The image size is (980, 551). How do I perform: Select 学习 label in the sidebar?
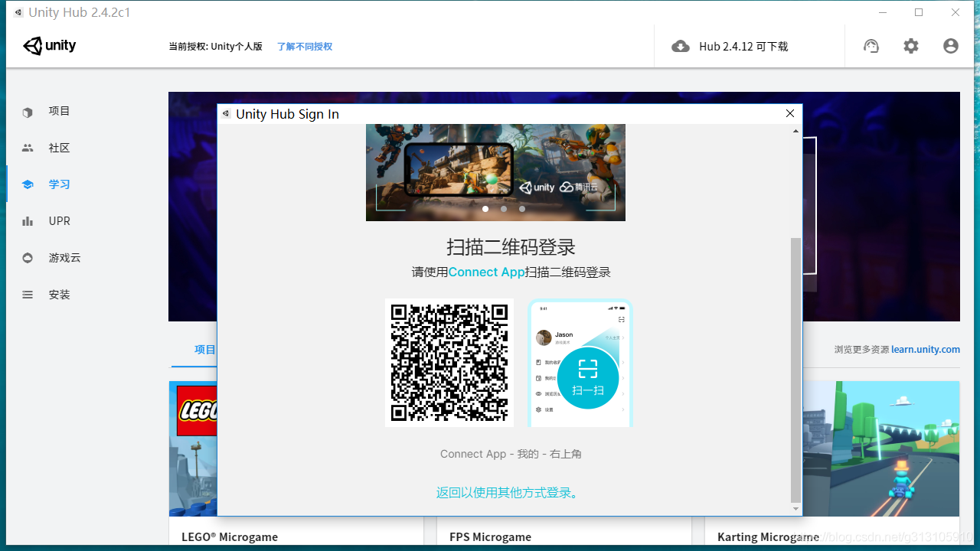(59, 184)
